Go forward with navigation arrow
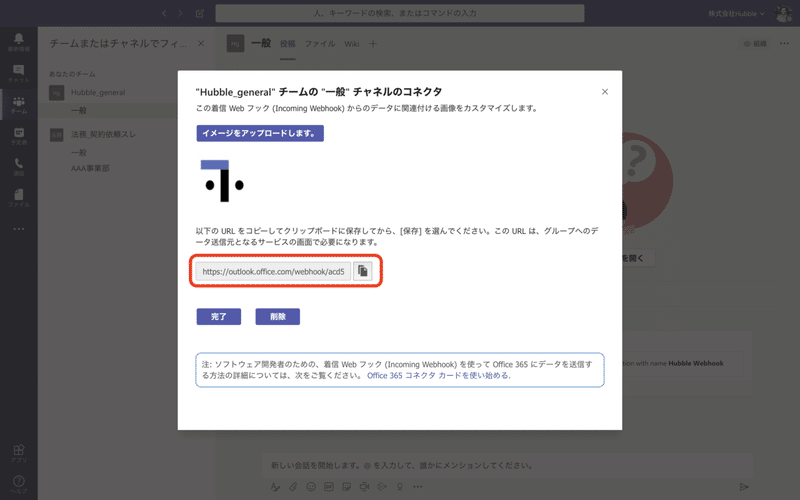800x500 pixels. click(180, 14)
